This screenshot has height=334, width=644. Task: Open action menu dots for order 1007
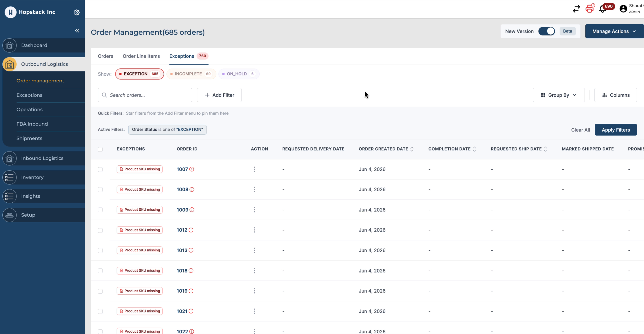tap(254, 169)
